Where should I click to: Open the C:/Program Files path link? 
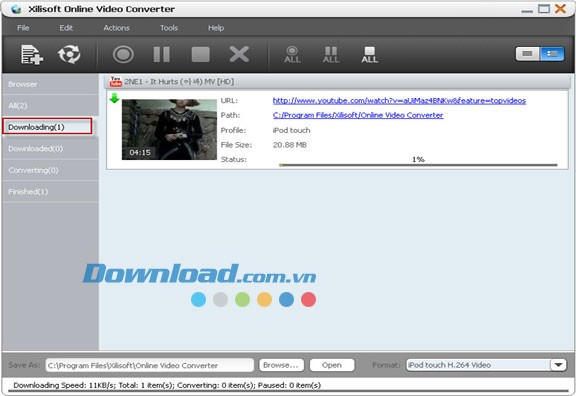tap(358, 115)
